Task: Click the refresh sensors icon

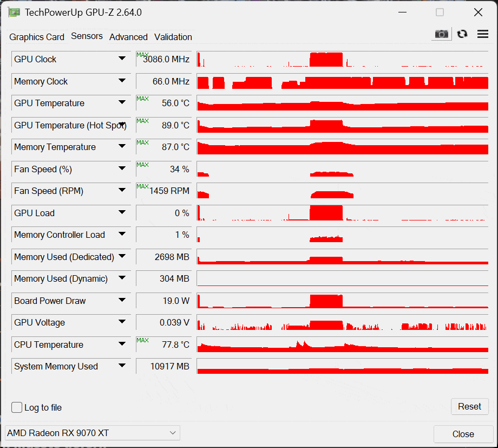Action: [x=462, y=34]
